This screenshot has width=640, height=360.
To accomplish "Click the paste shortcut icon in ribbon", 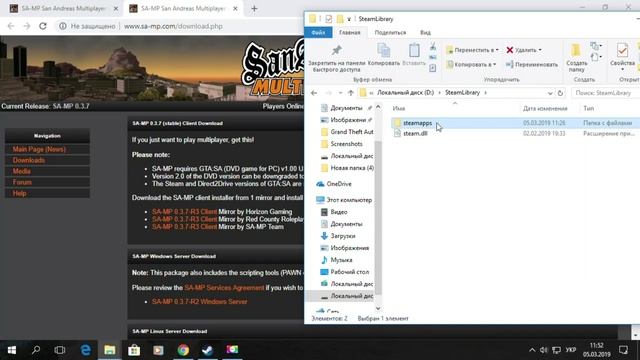I will (x=433, y=68).
